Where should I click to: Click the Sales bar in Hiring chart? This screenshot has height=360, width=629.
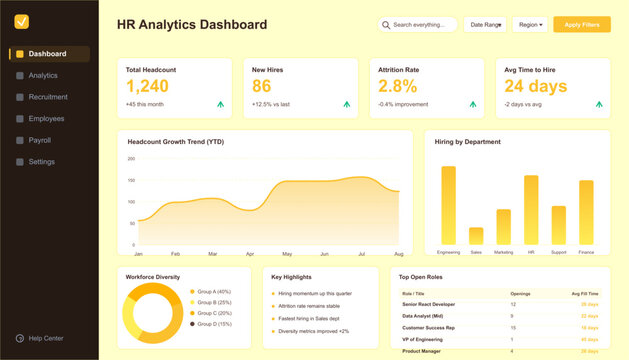[476, 236]
